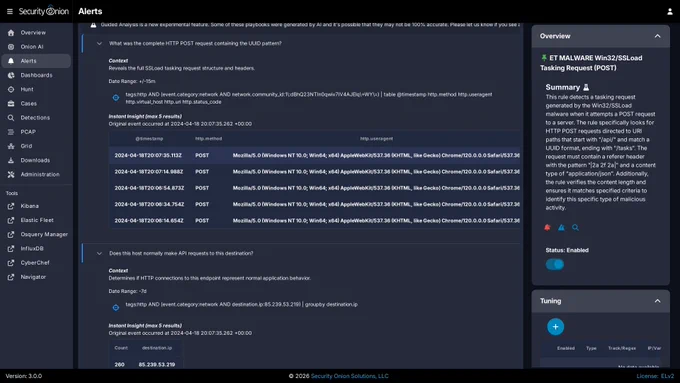Click the blue magnifier icon under Summary
Viewport: 680px width, 383px height.
click(575, 227)
